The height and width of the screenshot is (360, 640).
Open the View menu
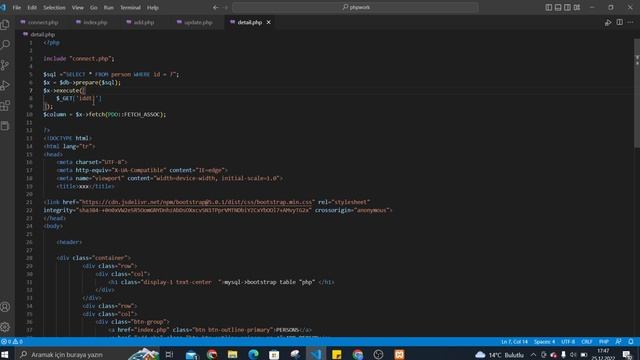[x=78, y=7]
